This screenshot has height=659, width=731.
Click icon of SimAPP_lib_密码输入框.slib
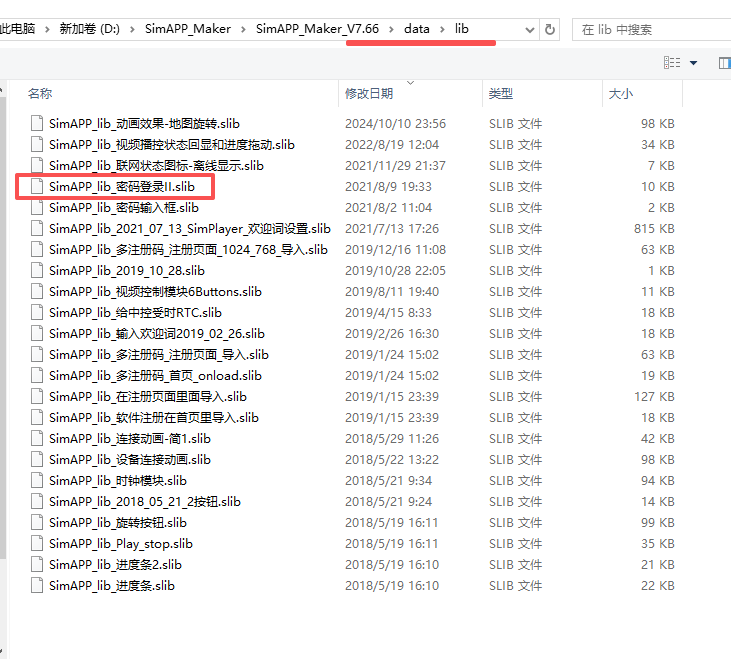(x=38, y=208)
